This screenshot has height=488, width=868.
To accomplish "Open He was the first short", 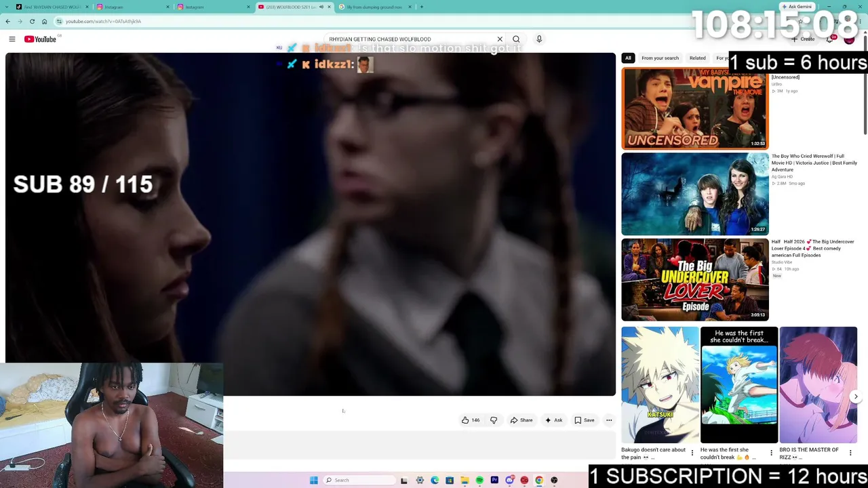I will pyautogui.click(x=738, y=385).
